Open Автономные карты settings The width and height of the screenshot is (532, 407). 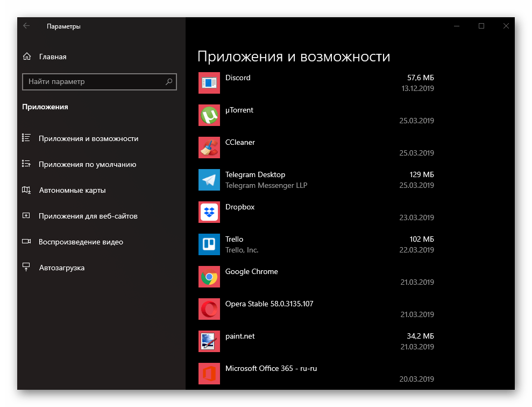point(72,190)
